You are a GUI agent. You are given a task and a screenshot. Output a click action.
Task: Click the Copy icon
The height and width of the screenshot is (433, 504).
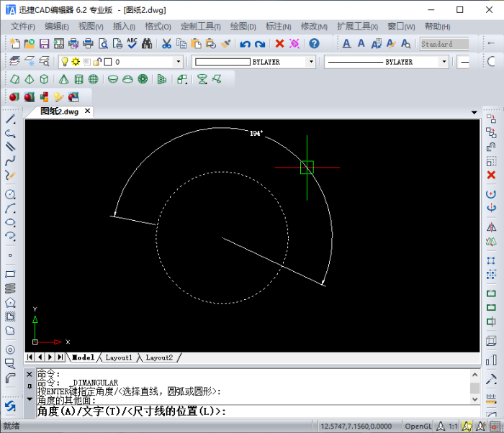click(181, 43)
